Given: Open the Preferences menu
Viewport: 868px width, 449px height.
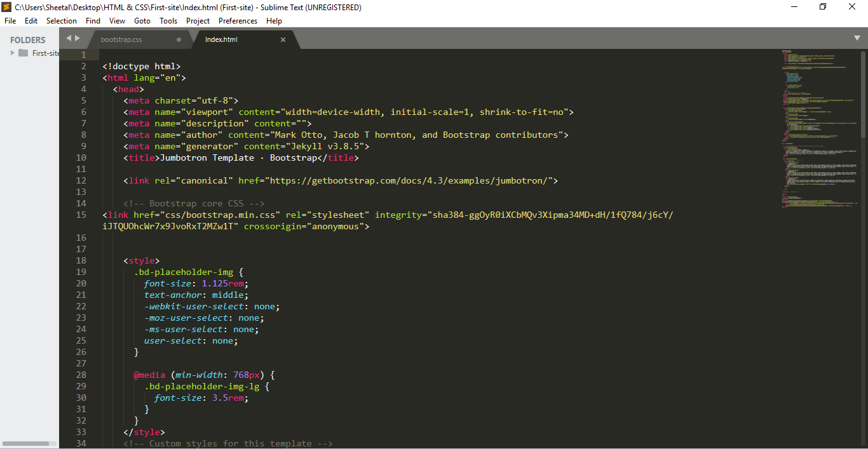Looking at the screenshot, I should point(238,21).
